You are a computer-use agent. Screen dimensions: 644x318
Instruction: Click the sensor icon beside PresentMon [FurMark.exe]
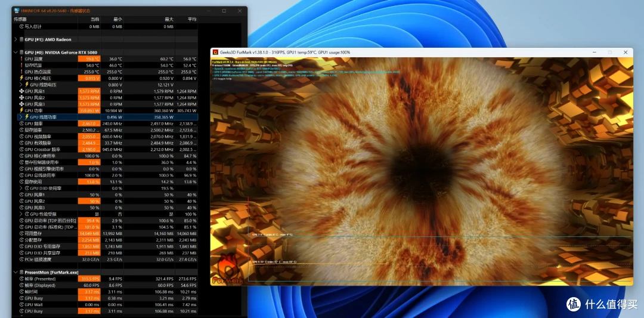click(x=21, y=272)
